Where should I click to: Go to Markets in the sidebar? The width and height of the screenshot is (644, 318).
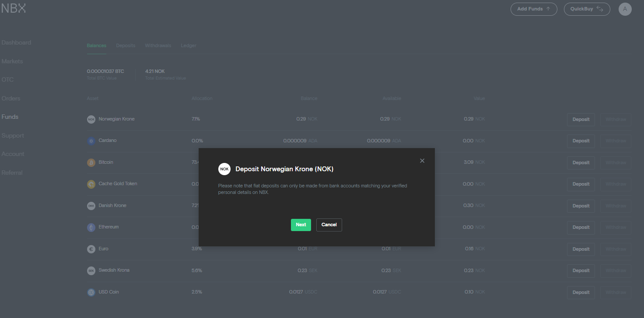coord(12,61)
